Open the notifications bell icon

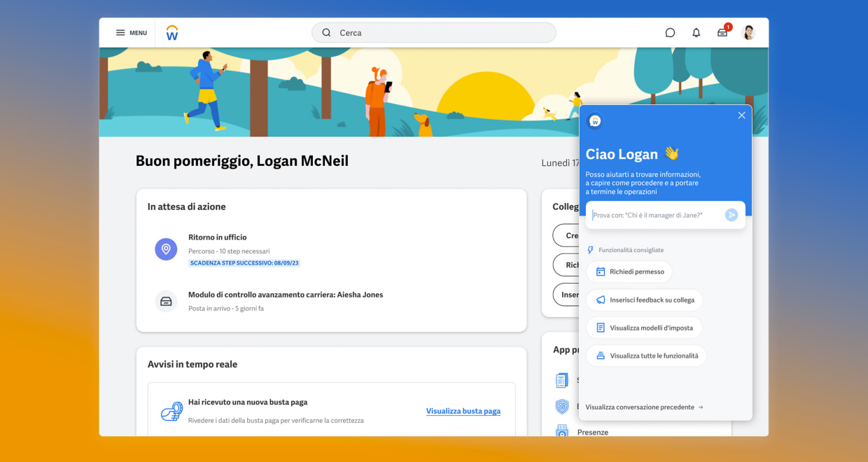[696, 33]
